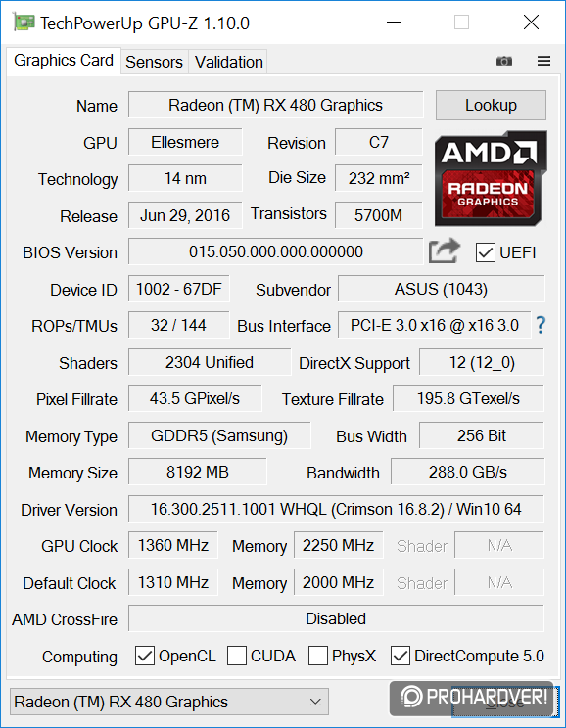Screen dimensions: 566x728
Task: Click the AMD Radeon Graphics logo
Action: pos(491,179)
